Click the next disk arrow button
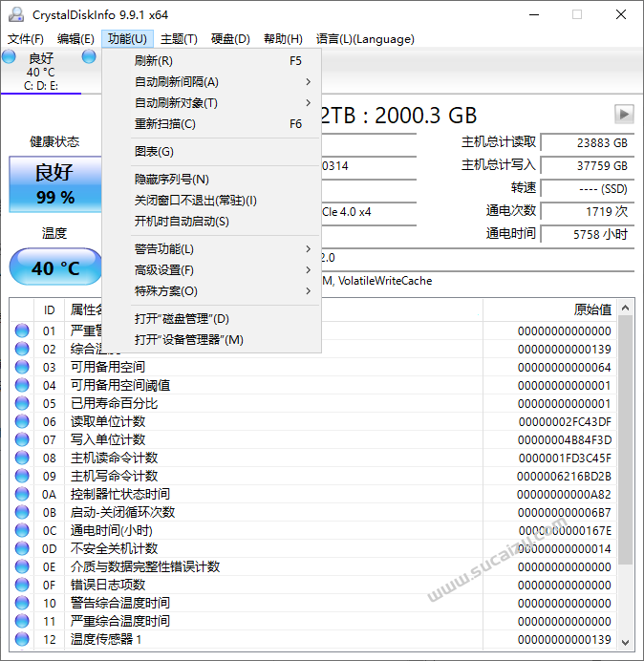644x661 pixels. [x=624, y=114]
